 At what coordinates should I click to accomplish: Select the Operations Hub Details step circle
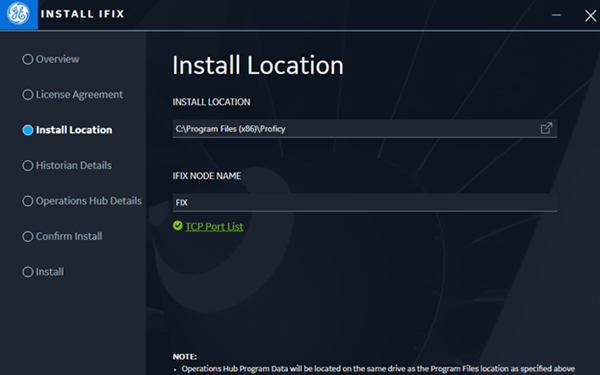[x=28, y=201]
